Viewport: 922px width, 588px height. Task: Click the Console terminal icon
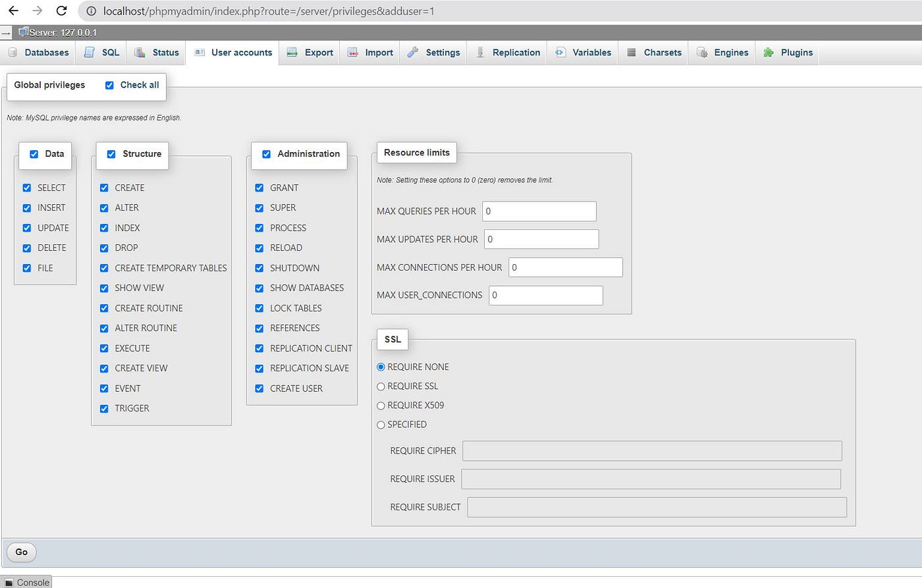[9, 583]
